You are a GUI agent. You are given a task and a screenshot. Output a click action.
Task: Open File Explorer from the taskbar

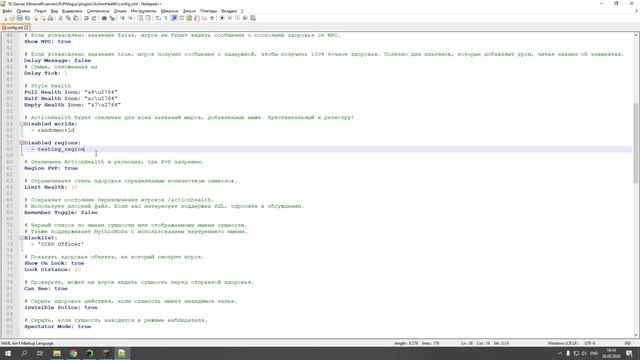coord(57,353)
